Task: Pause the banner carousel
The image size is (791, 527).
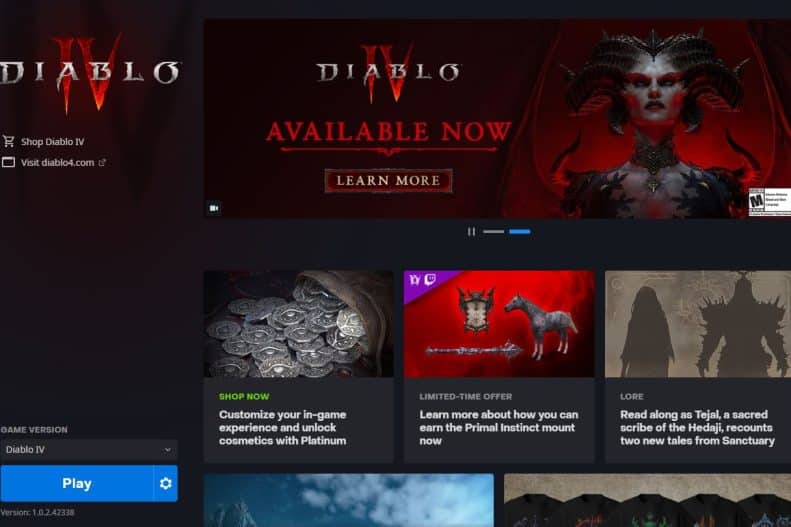Action: (471, 231)
